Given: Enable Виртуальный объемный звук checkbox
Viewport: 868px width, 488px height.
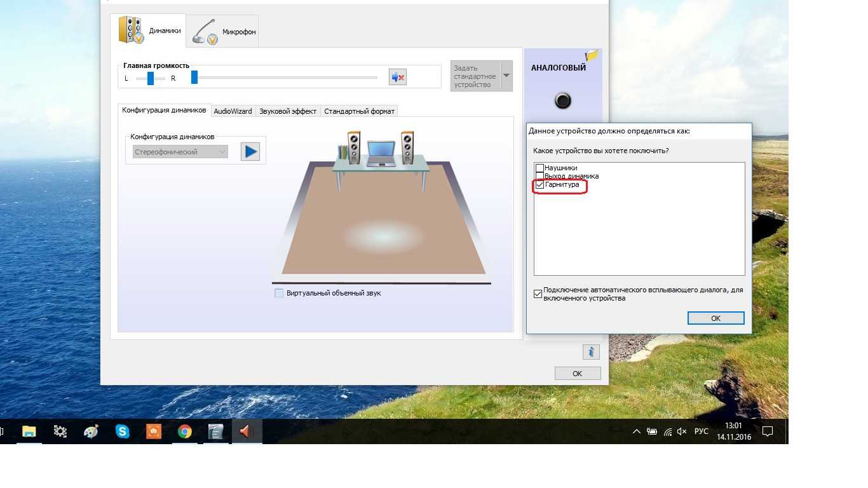Looking at the screenshot, I should click(279, 293).
